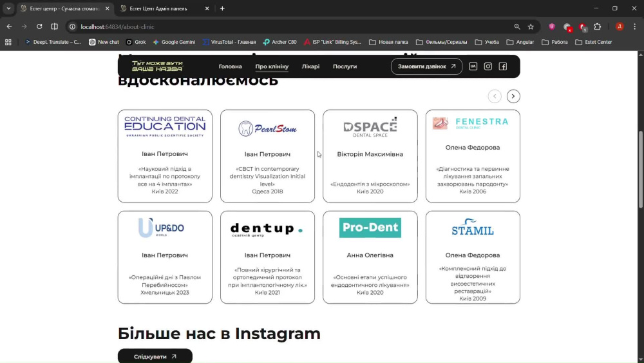Open Archer C80 bookmark
The height and width of the screenshot is (363, 644).
pyautogui.click(x=279, y=42)
